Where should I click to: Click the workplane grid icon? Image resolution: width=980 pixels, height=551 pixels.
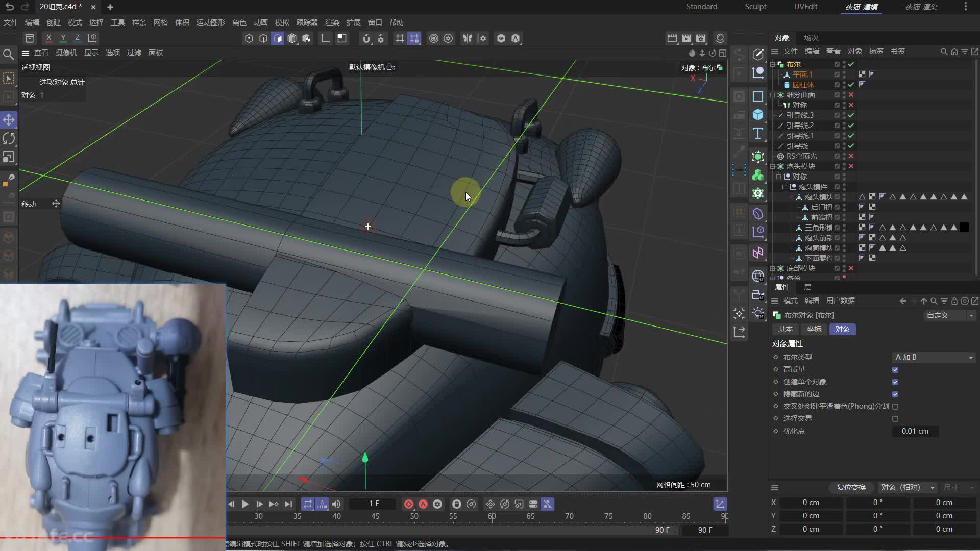400,38
